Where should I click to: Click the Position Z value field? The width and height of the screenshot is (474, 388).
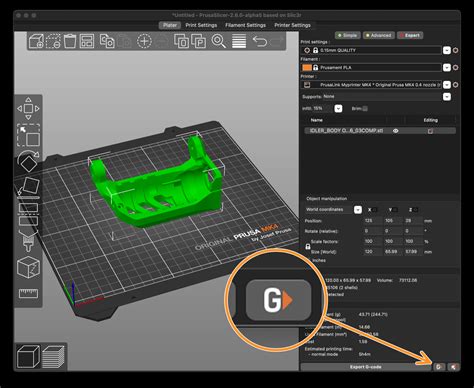pos(414,221)
